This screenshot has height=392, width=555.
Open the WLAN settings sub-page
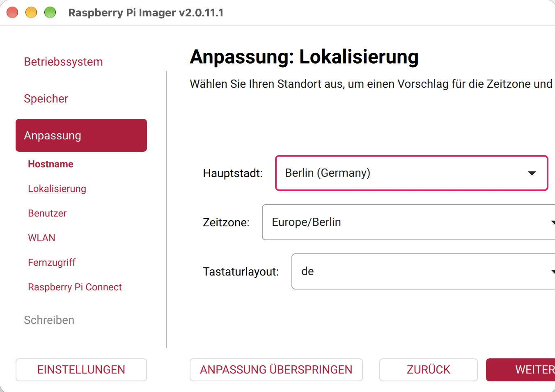click(41, 238)
